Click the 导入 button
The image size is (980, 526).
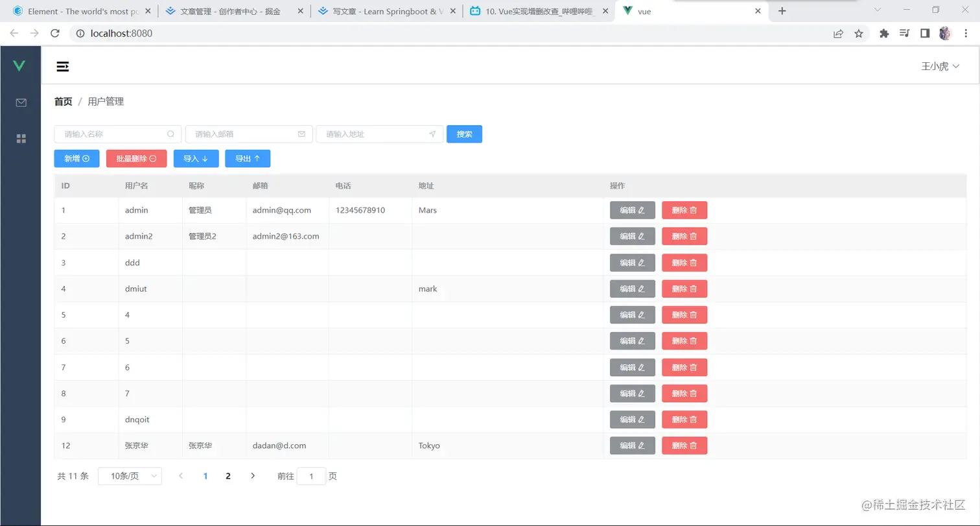(196, 159)
